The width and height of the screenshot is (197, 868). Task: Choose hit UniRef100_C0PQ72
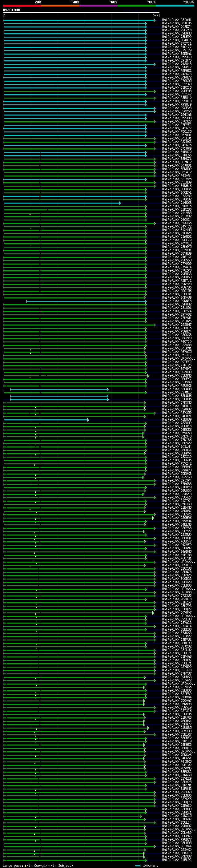pos(176,78)
